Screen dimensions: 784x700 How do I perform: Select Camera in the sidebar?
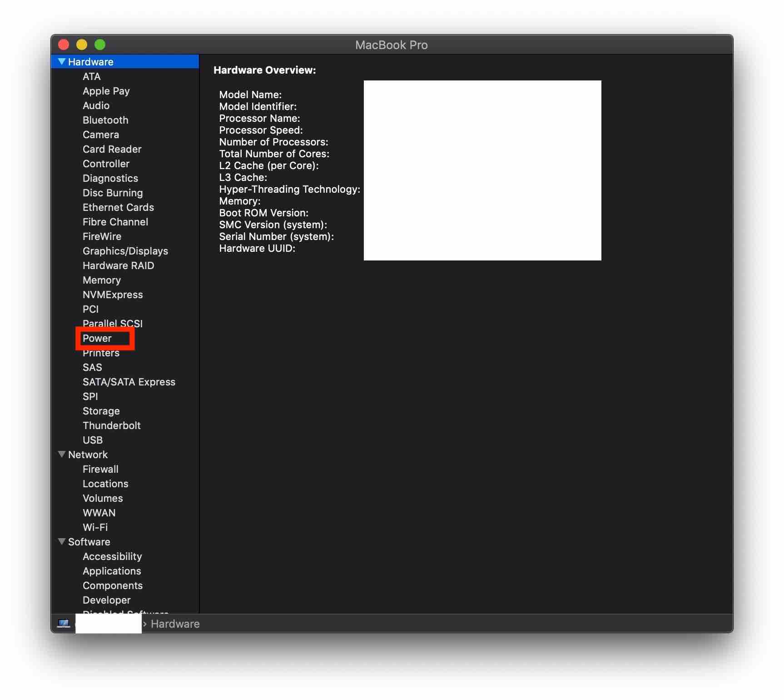[x=101, y=135]
